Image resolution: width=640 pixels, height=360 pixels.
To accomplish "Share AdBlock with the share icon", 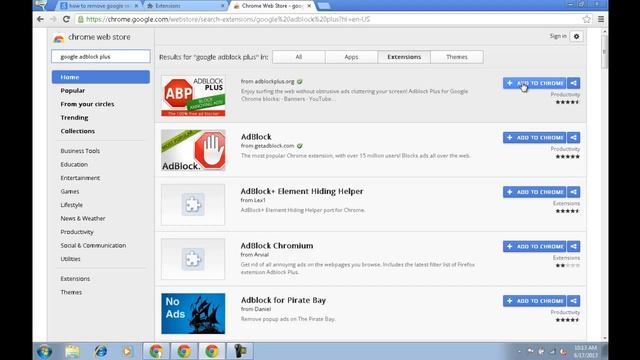I will (x=573, y=138).
